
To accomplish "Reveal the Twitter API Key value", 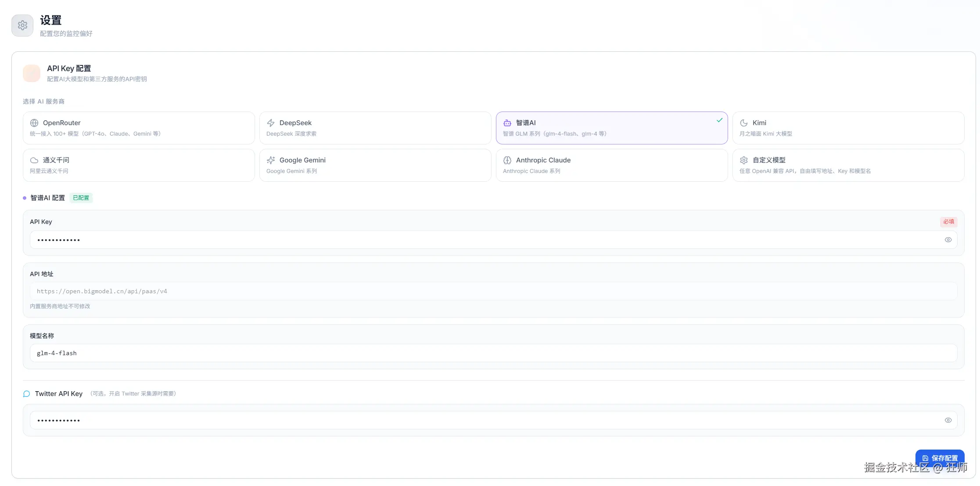I will point(948,420).
